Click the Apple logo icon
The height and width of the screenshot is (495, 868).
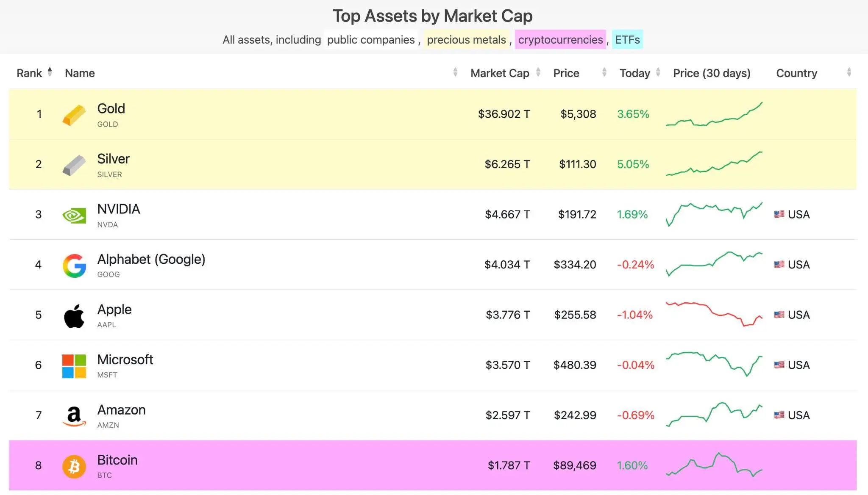(74, 316)
